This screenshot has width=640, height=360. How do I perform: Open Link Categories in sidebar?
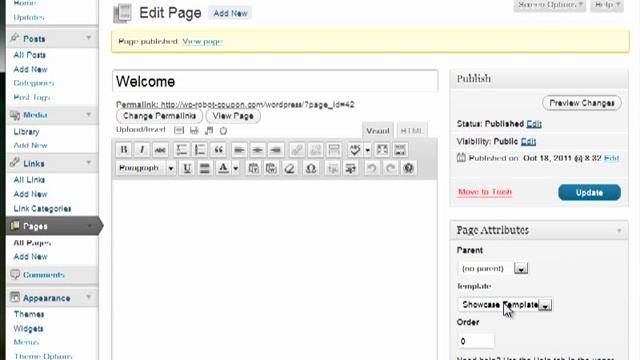(x=42, y=208)
